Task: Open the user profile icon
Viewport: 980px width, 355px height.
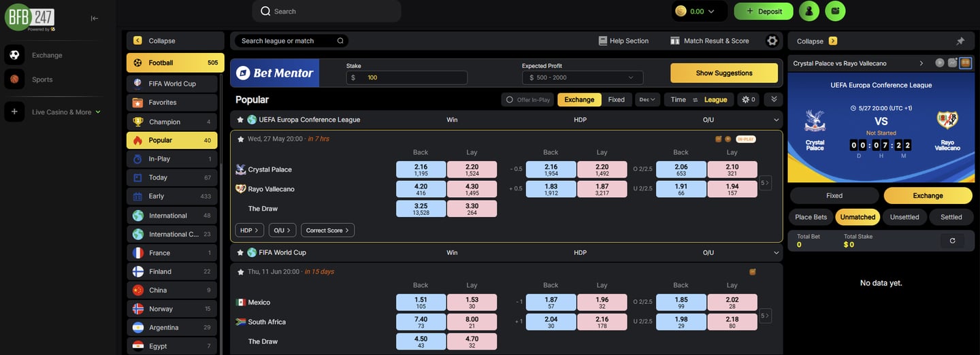Action: [x=809, y=11]
